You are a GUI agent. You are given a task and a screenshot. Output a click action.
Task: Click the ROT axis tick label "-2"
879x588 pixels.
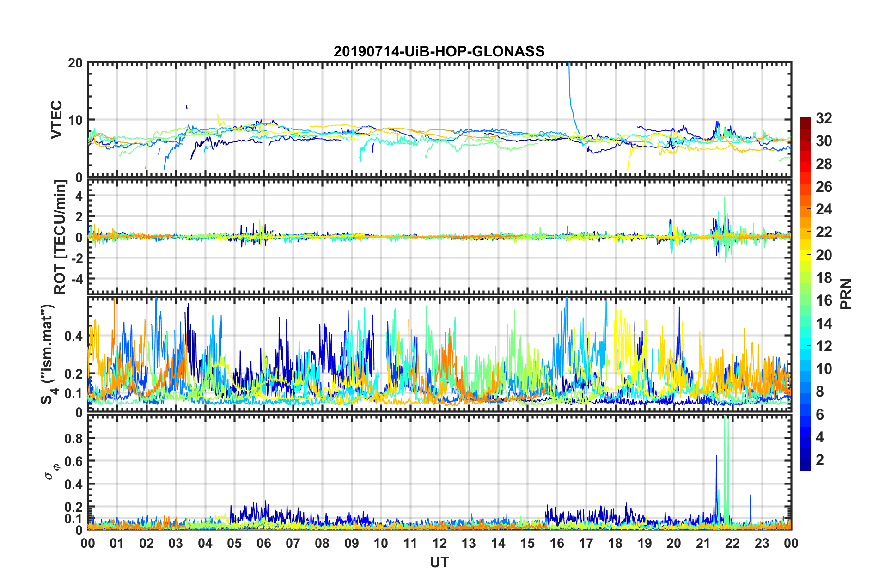(76, 258)
